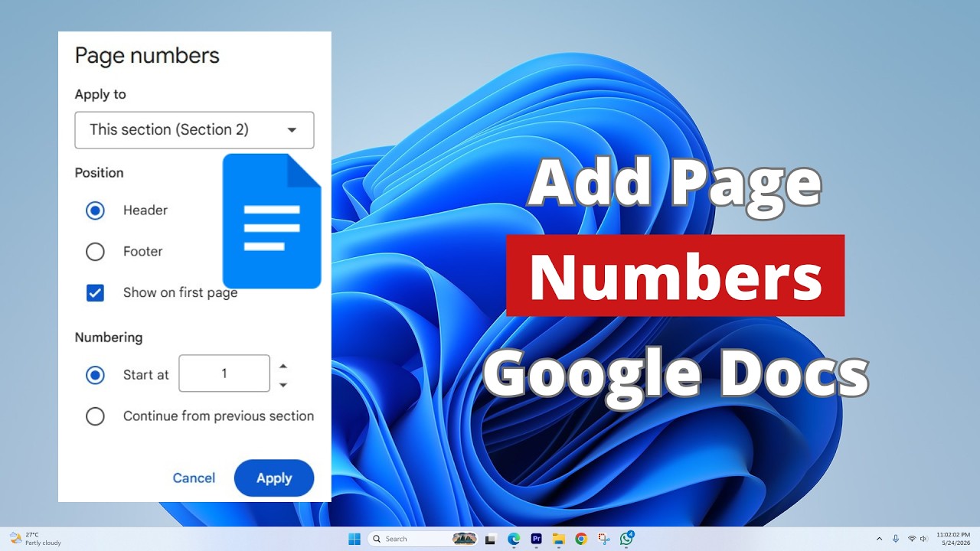This screenshot has width=980, height=551.
Task: Click the Apply to label
Action: click(100, 95)
